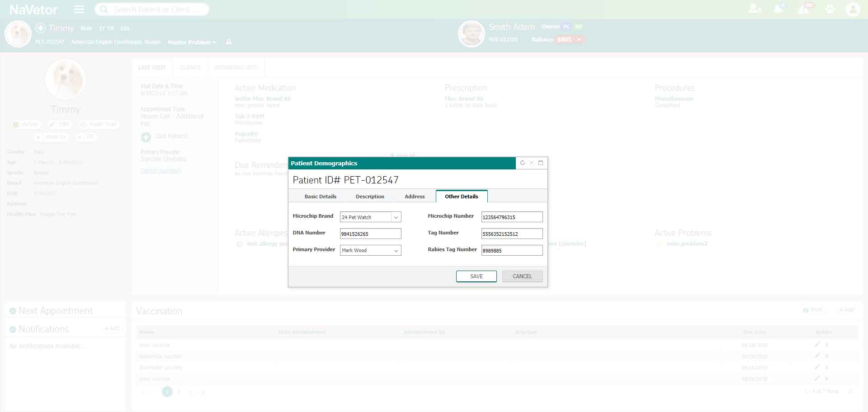The height and width of the screenshot is (412, 868).
Task: Refresh the vaccination grid
Action: [x=850, y=391]
